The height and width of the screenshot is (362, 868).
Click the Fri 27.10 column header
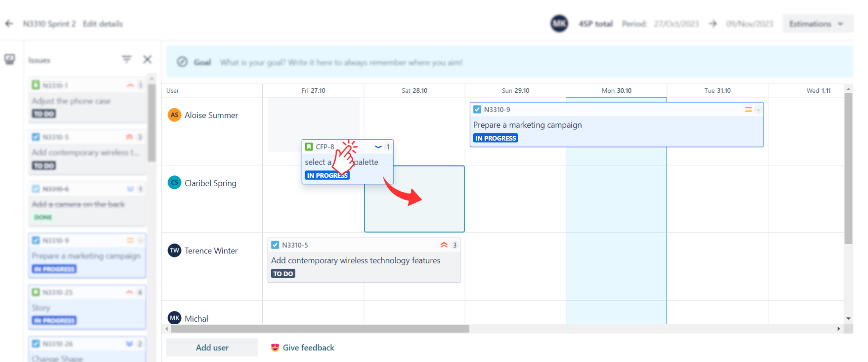313,90
